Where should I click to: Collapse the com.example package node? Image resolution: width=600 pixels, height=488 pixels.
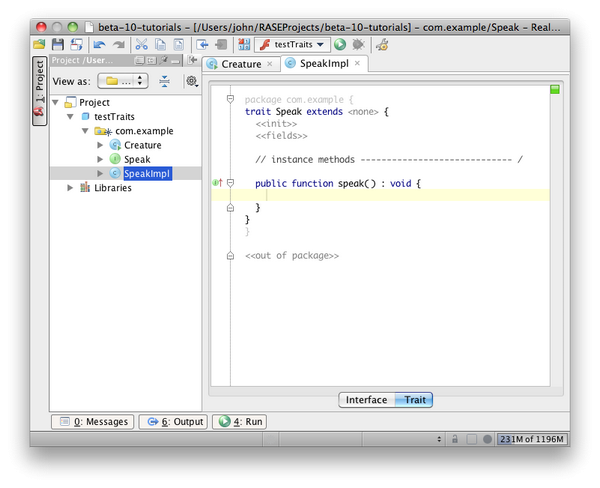[85, 131]
